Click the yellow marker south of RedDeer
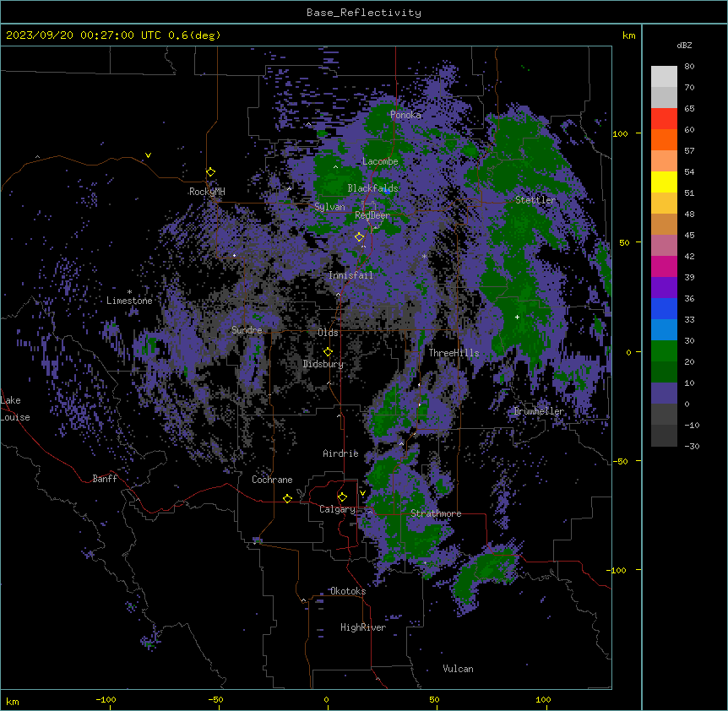 click(359, 237)
